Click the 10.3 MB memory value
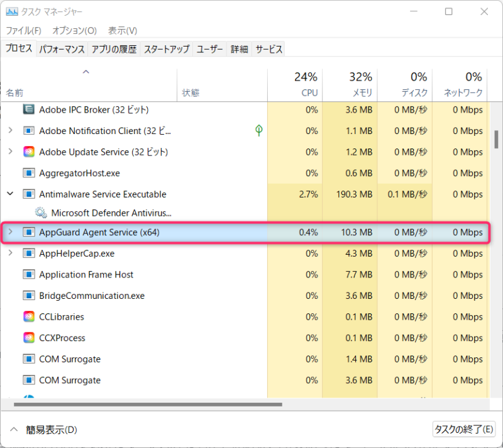Viewport: 503px width, 448px height. [357, 232]
